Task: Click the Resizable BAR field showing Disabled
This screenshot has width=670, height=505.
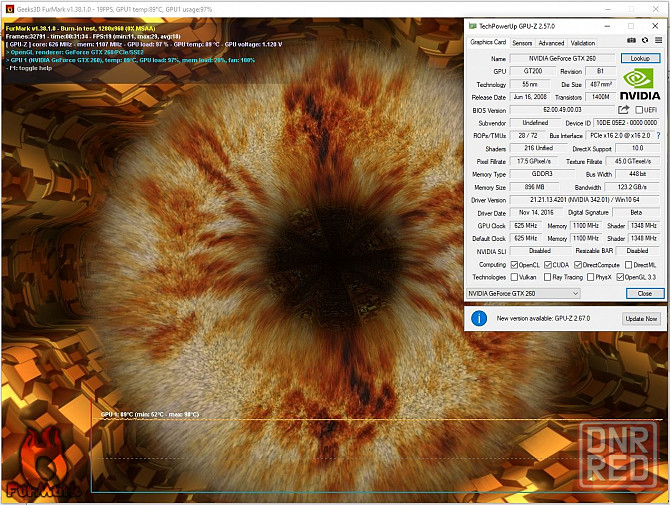Action: coord(637,251)
